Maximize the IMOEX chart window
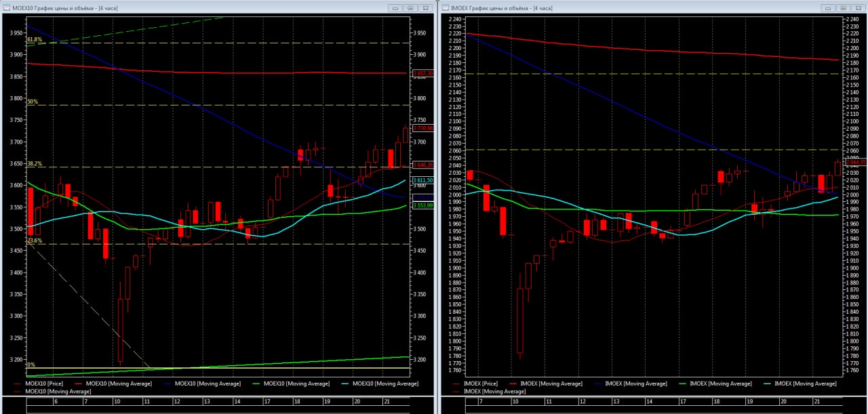868x414 pixels. click(842, 8)
